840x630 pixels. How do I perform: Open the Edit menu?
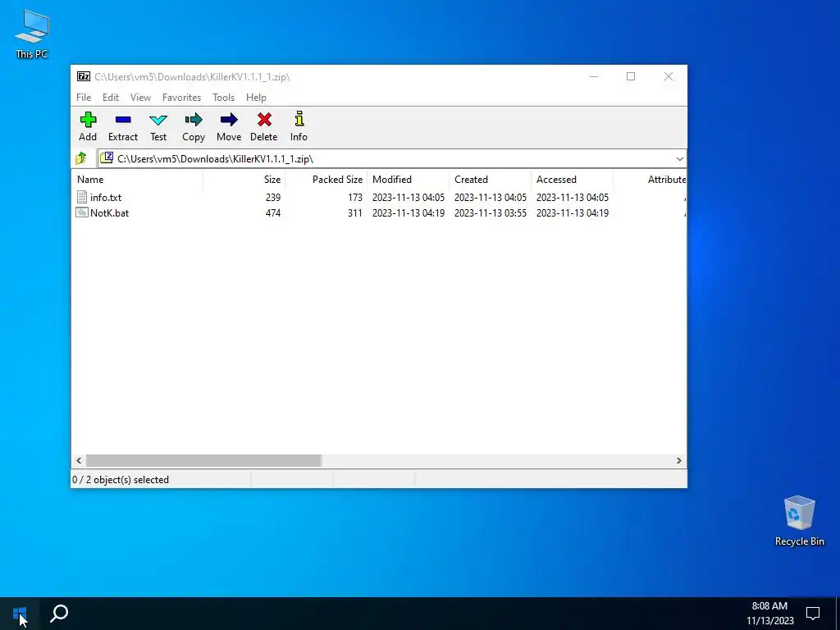111,98
